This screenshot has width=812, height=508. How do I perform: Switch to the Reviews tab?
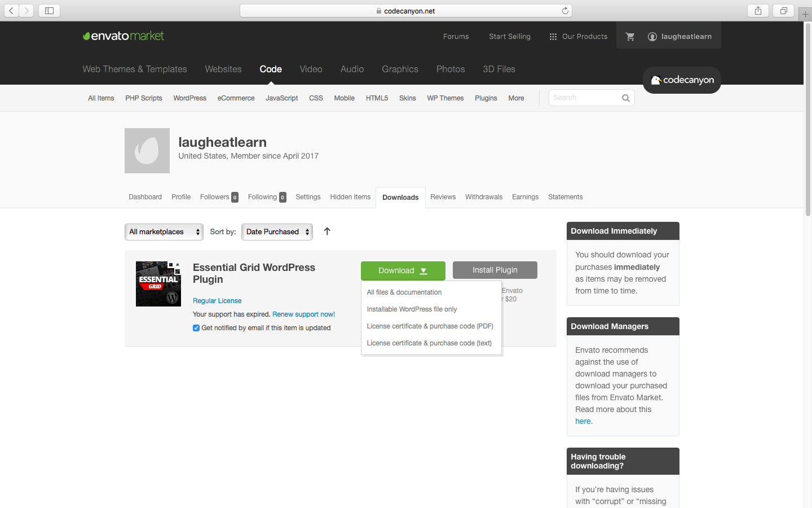(443, 197)
